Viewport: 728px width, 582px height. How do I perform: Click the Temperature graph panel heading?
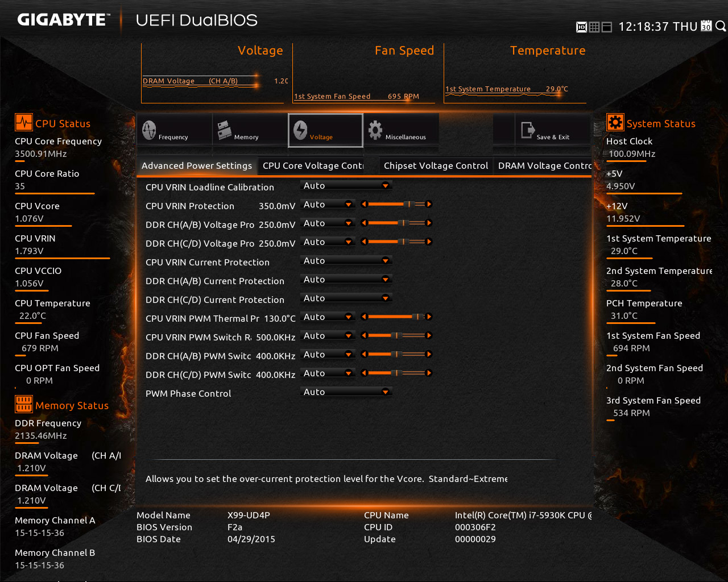click(x=548, y=50)
